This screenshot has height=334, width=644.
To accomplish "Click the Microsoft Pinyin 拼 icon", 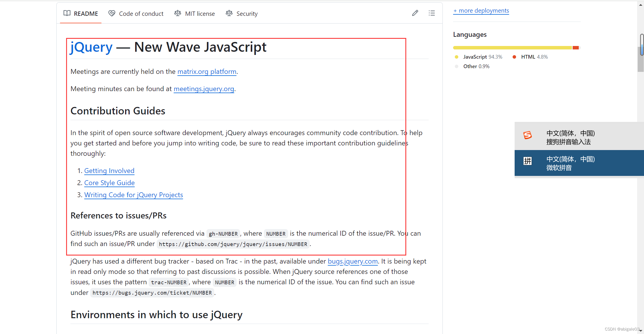I will pyautogui.click(x=528, y=161).
